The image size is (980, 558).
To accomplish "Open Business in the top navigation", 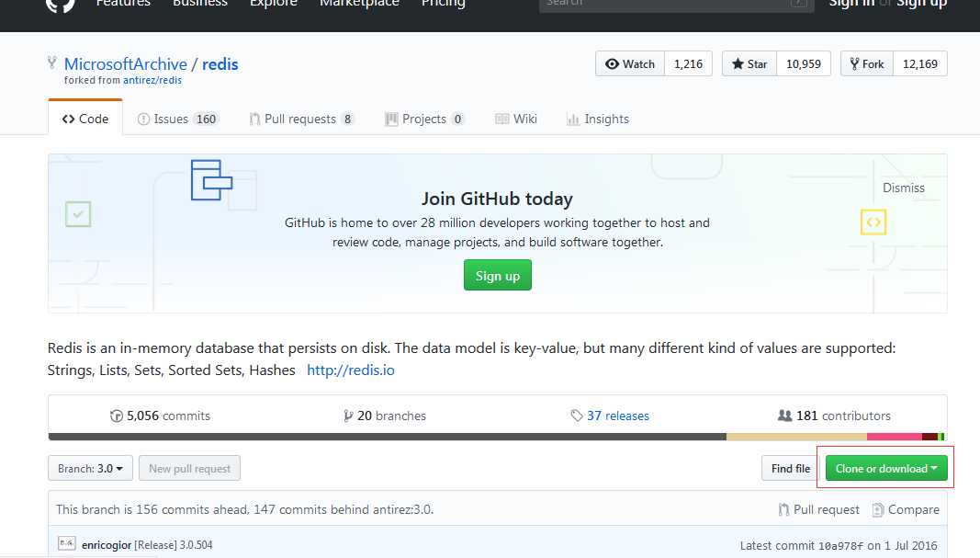I will point(200,4).
